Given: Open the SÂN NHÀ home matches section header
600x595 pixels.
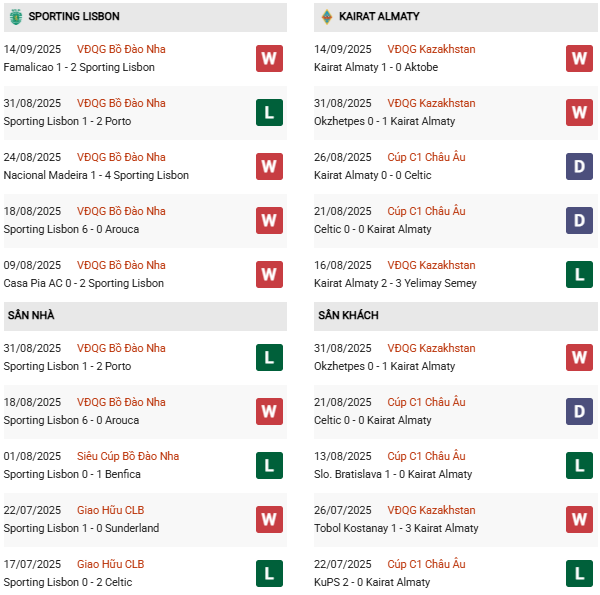Looking at the screenshot, I should tap(31, 315).
